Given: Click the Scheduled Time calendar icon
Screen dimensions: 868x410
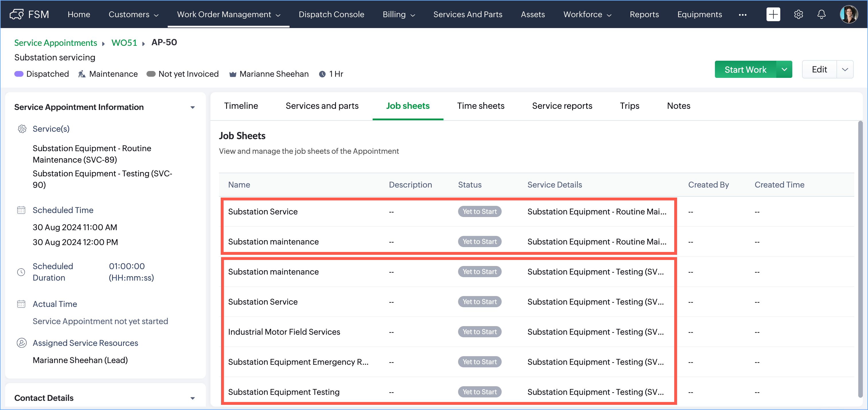Looking at the screenshot, I should [x=21, y=210].
